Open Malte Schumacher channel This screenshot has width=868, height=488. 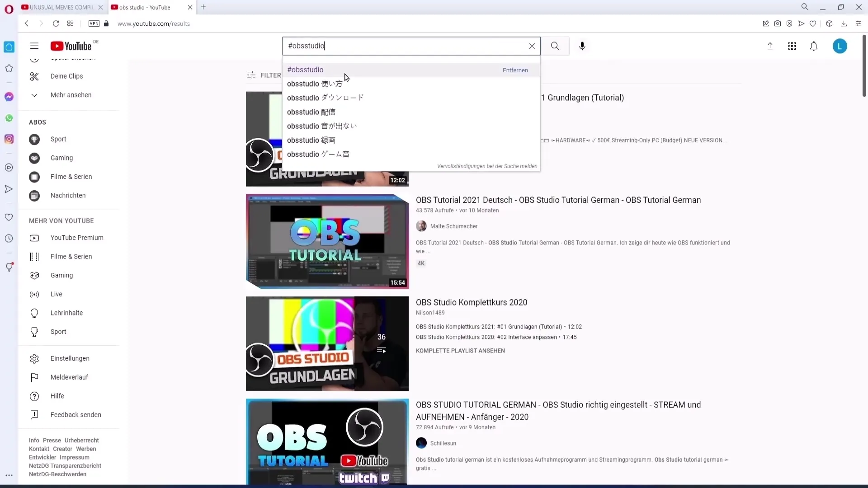(453, 226)
